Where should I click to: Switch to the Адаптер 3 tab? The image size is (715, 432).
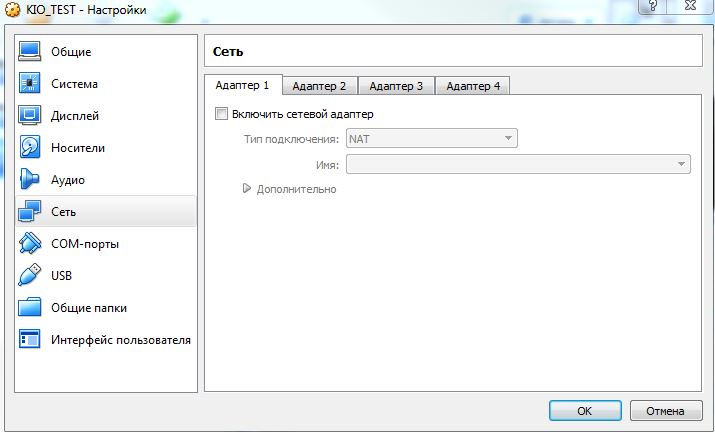click(x=396, y=86)
